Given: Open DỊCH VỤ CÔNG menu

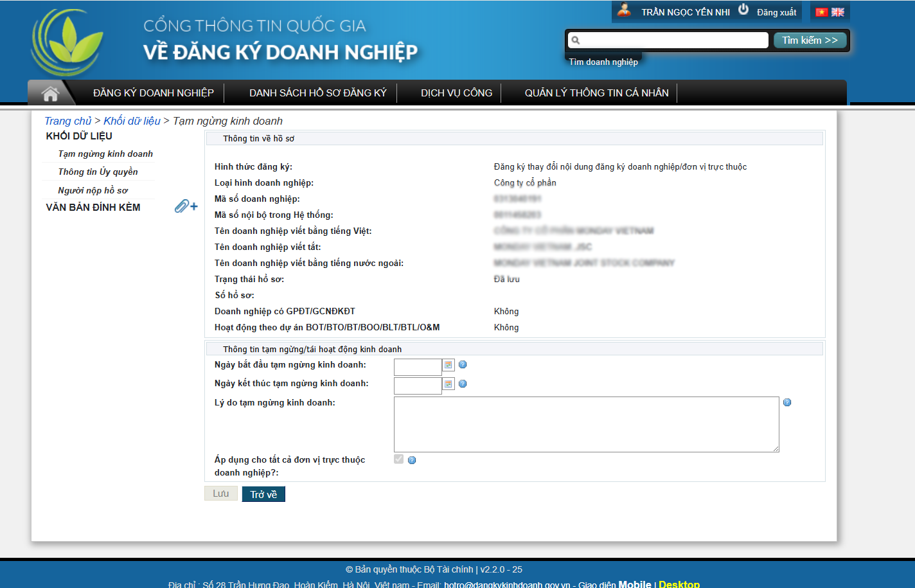Looking at the screenshot, I should [x=456, y=93].
